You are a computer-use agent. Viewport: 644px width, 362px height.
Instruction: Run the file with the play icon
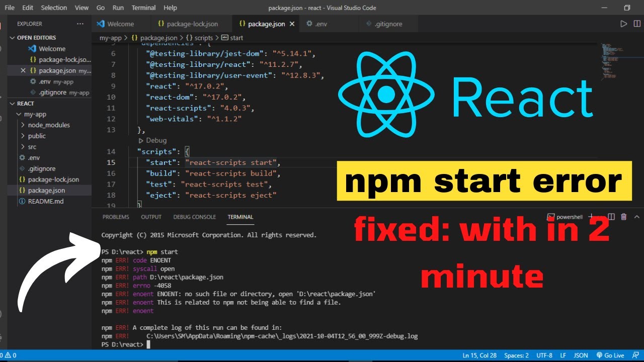624,24
